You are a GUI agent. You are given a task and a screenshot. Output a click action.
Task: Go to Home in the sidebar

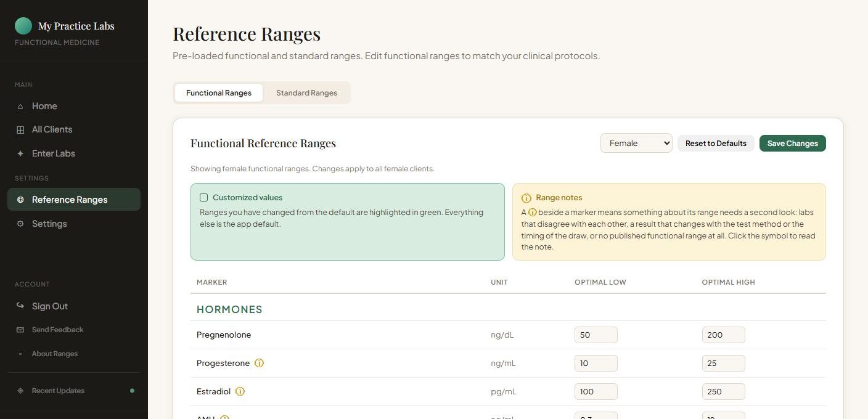(74, 106)
